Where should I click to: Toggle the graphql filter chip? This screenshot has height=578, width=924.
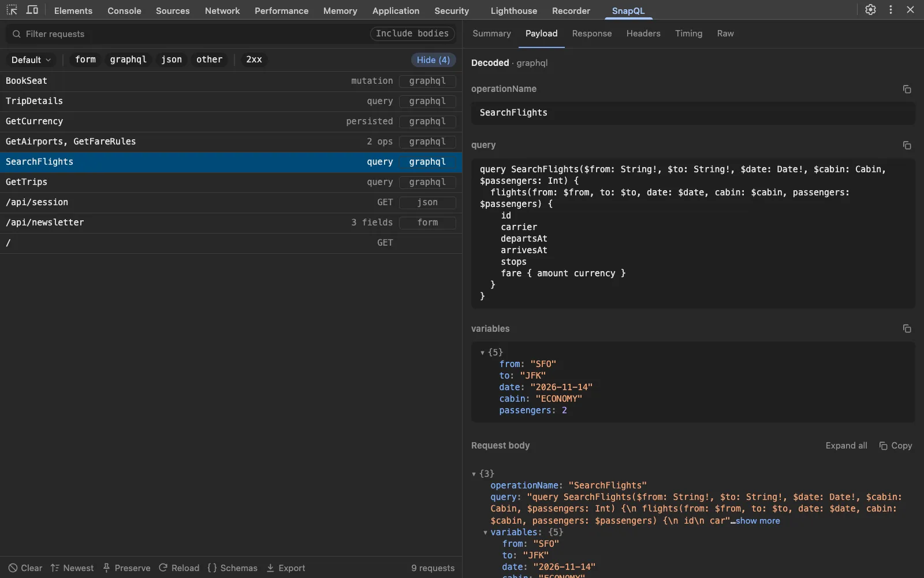click(128, 60)
